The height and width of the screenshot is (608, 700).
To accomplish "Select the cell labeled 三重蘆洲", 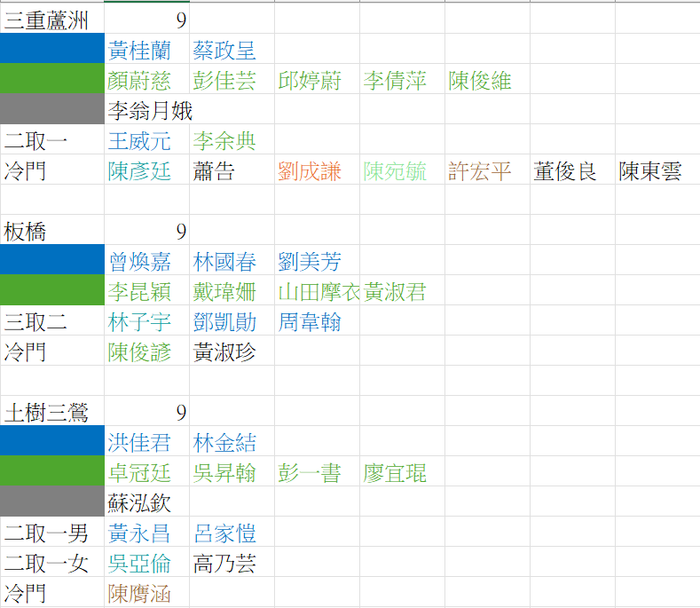I will tap(52, 18).
